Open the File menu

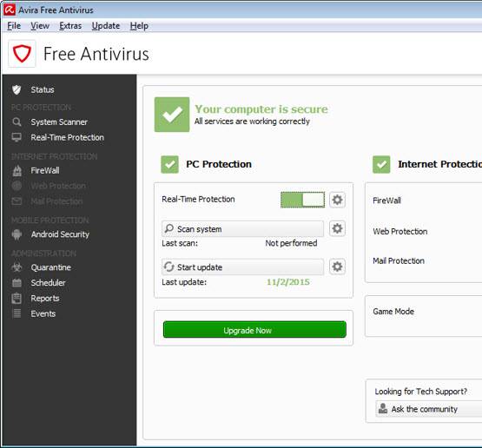coord(14,26)
